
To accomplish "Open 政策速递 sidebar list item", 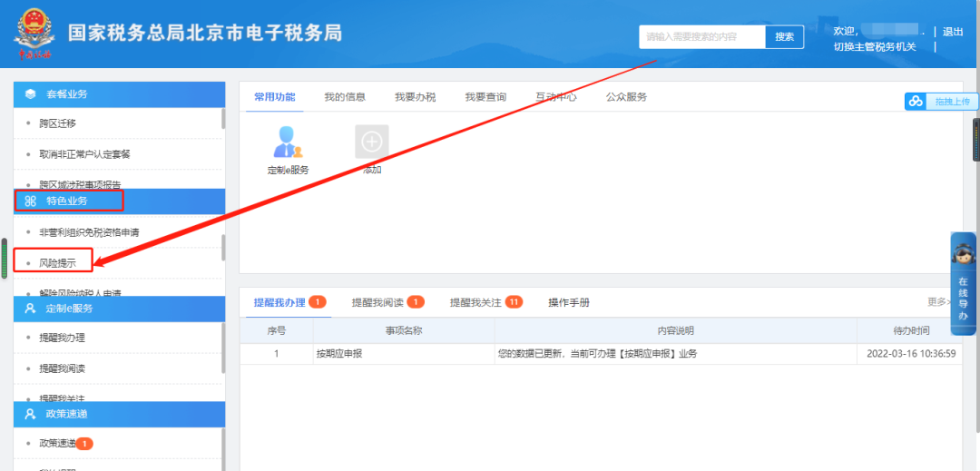I will coord(57,444).
